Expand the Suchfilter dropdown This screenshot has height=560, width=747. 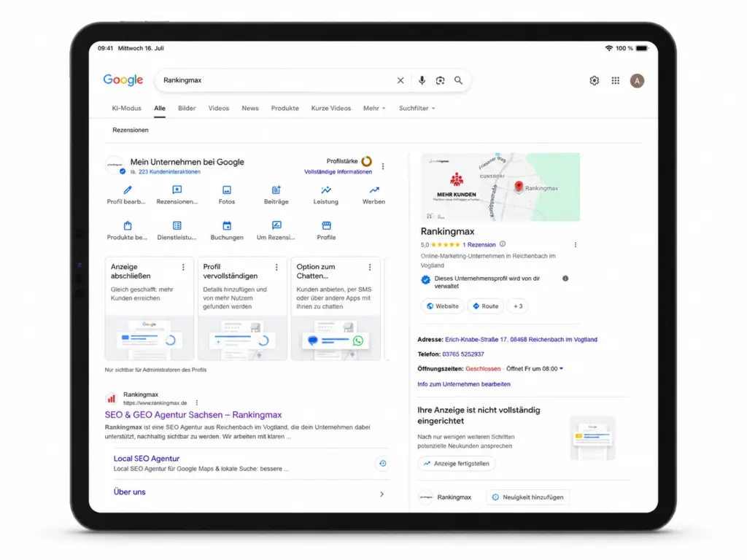(417, 109)
